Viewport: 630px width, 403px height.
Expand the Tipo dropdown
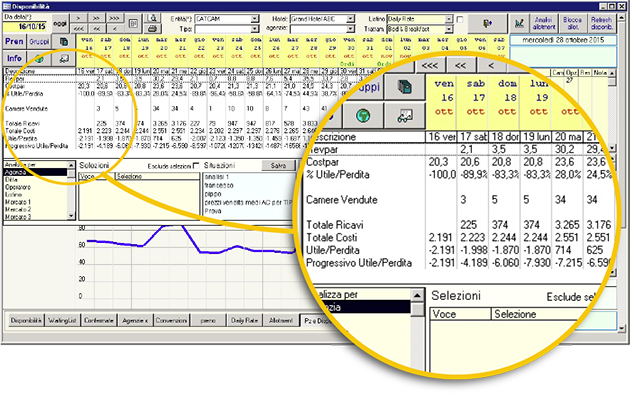pos(255,29)
